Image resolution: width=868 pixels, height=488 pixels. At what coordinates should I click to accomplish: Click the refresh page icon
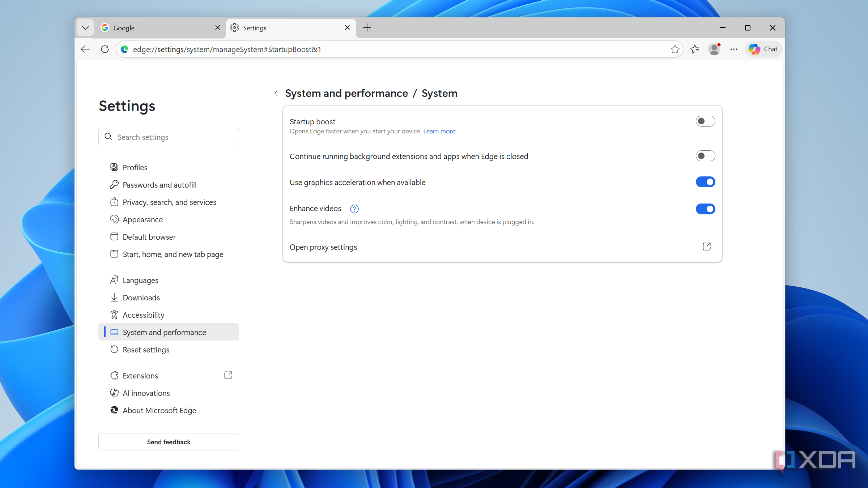tap(105, 49)
